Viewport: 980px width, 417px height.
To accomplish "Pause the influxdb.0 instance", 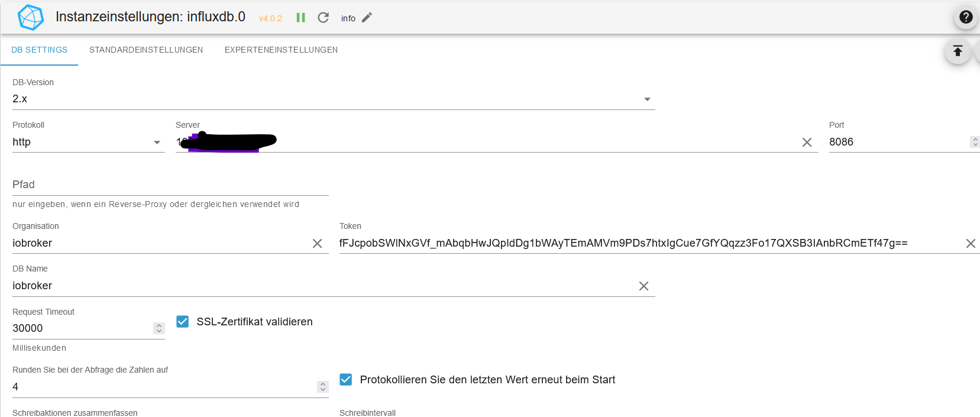I will [300, 18].
